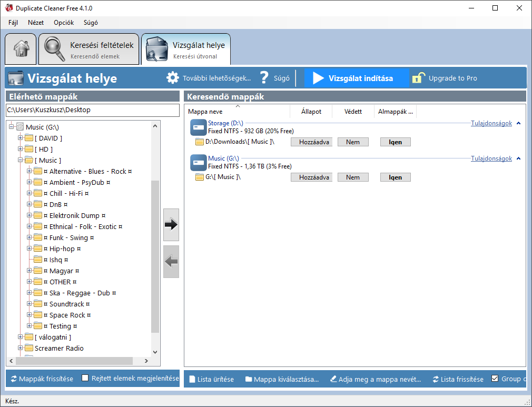Viewport: 532px width, 407px height.
Task: Click the magnifier icon on Keresési feltételek tab
Action: [x=54, y=49]
